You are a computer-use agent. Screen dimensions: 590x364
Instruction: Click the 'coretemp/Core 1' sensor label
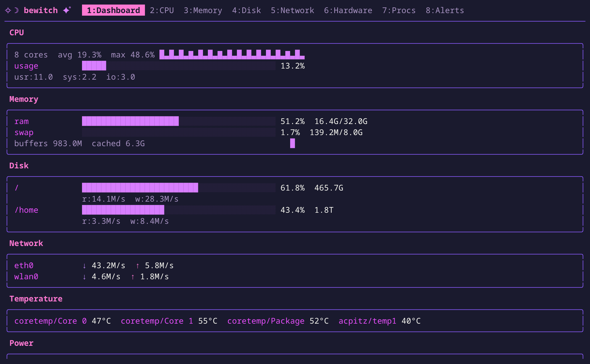(x=157, y=321)
